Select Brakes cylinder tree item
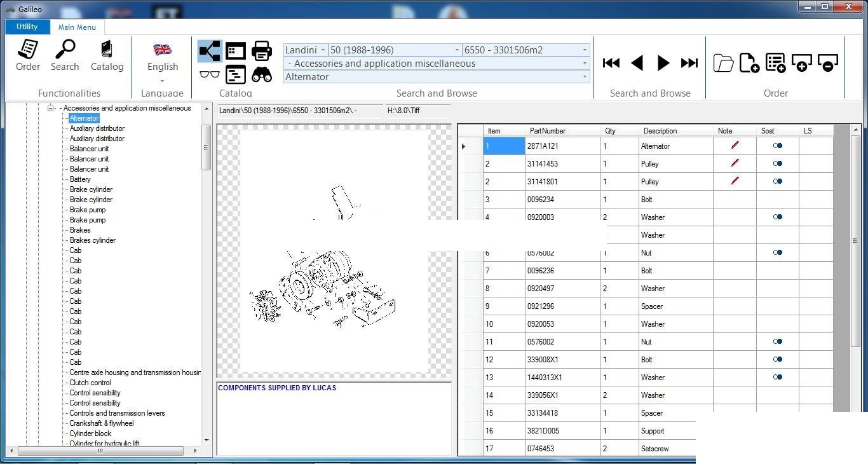Screen dimensions: 868x464 point(93,240)
